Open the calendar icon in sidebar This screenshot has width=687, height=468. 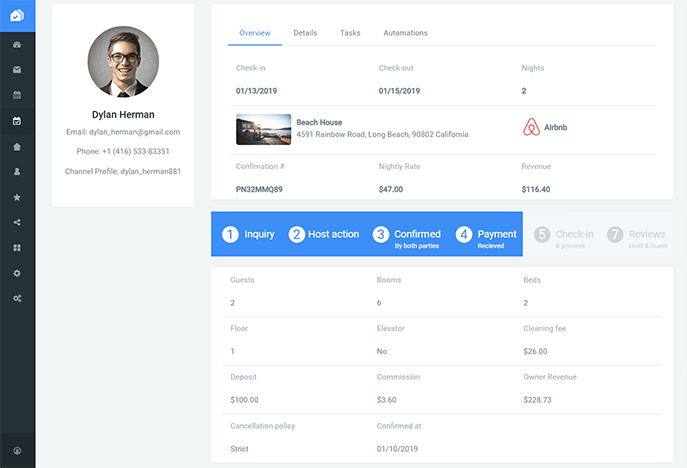pyautogui.click(x=17, y=95)
